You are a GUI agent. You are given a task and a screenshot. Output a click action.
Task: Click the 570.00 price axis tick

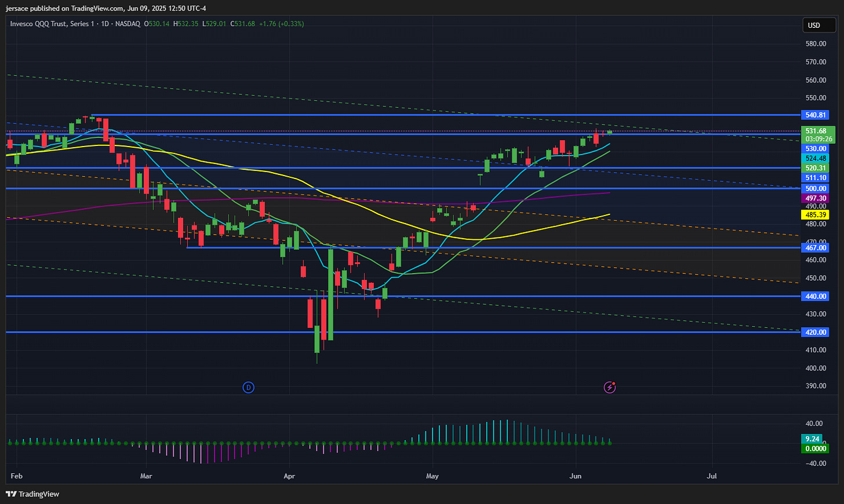coord(816,62)
